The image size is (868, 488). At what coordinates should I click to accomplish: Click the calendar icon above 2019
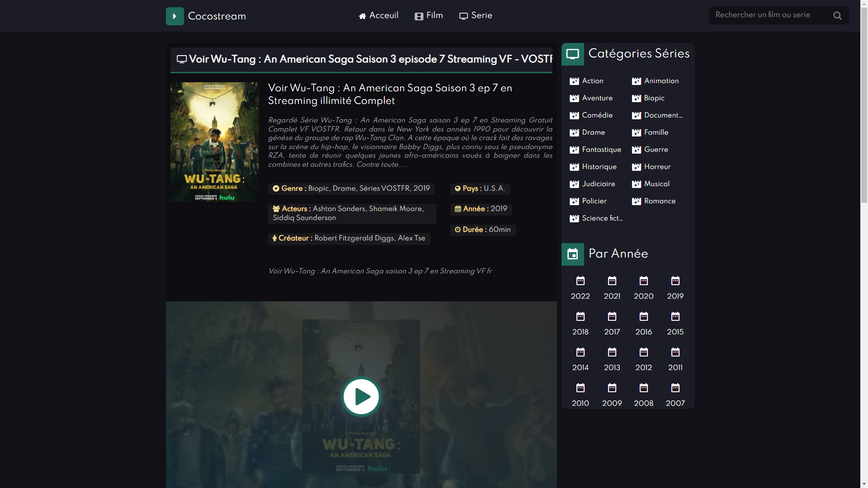click(675, 281)
